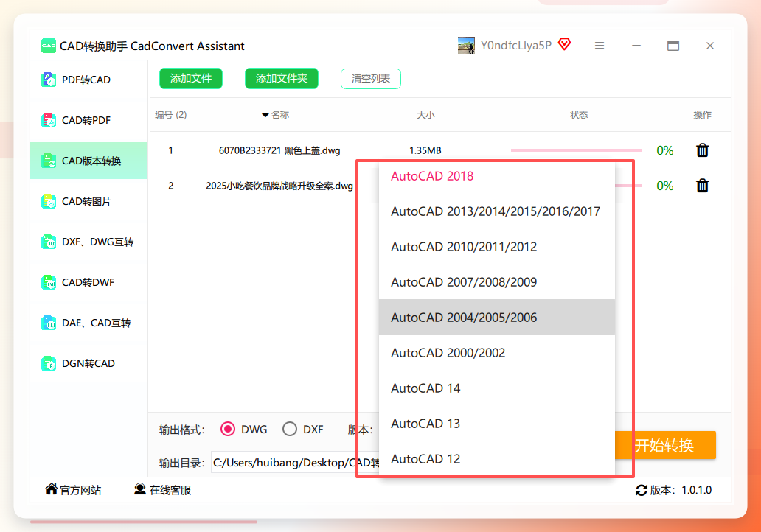Select DXF output format radio

pyautogui.click(x=290, y=429)
